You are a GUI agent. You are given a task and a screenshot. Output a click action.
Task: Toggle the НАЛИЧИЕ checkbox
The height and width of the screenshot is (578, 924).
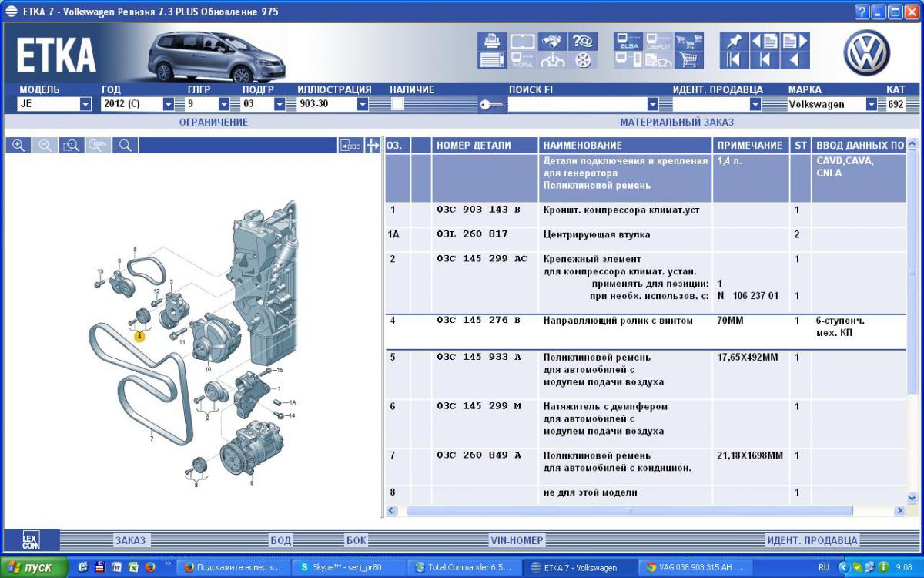point(397,104)
